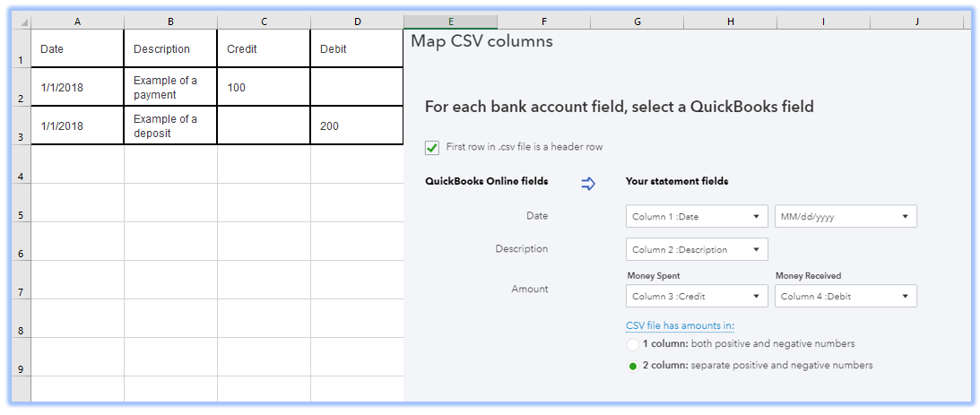The height and width of the screenshot is (415, 980).
Task: Click the Map CSV columns title
Action: pos(481,42)
